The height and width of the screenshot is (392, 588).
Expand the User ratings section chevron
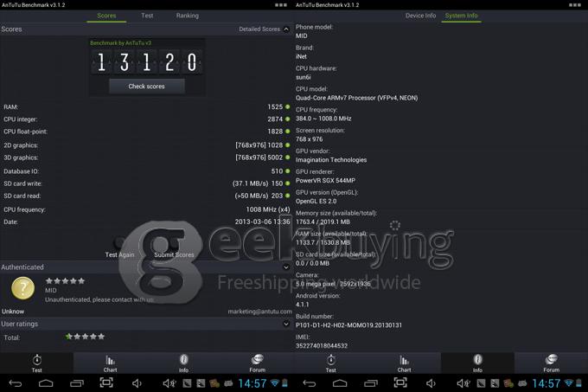click(286, 324)
